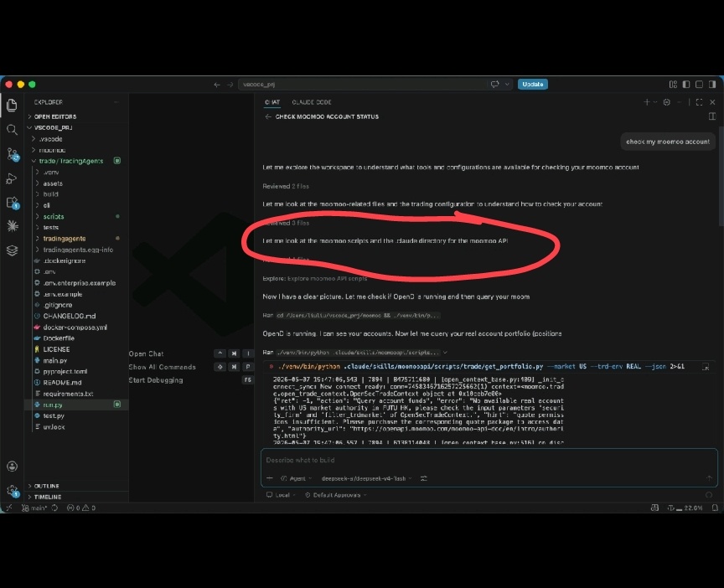Open the stacked layers icon view
Viewport: 724px width, 588px height.
point(12,250)
